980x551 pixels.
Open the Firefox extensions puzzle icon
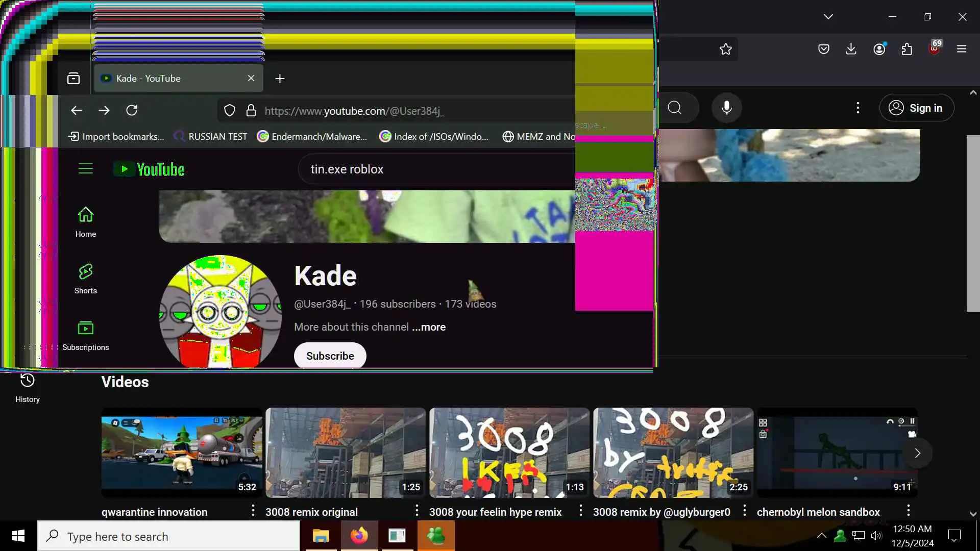click(907, 49)
